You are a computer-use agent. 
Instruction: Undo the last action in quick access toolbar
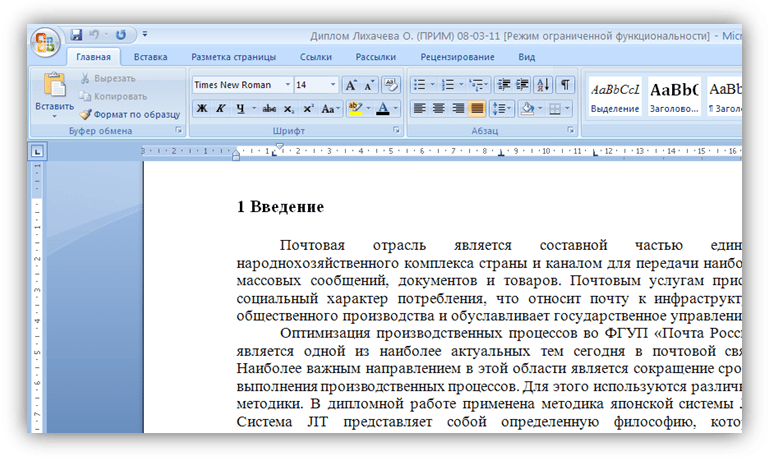tap(94, 34)
